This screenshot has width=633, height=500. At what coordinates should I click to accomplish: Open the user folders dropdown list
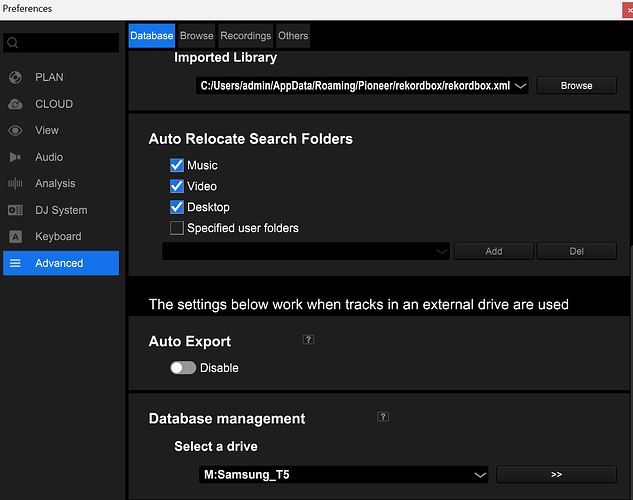442,251
